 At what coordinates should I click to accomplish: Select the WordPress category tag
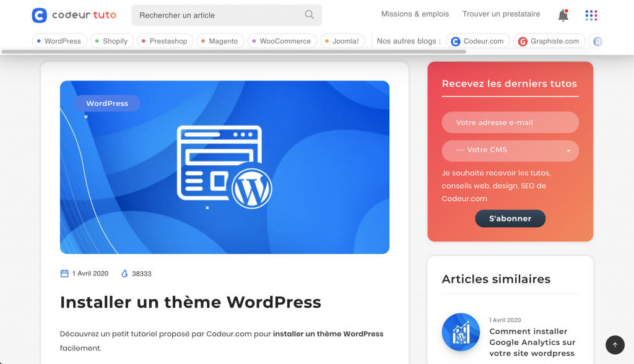(x=59, y=41)
